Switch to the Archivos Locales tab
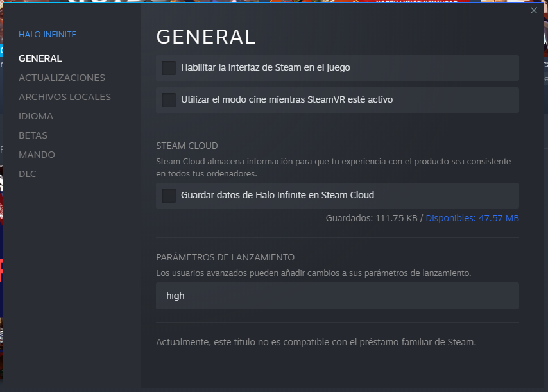The height and width of the screenshot is (392, 548). coord(65,97)
